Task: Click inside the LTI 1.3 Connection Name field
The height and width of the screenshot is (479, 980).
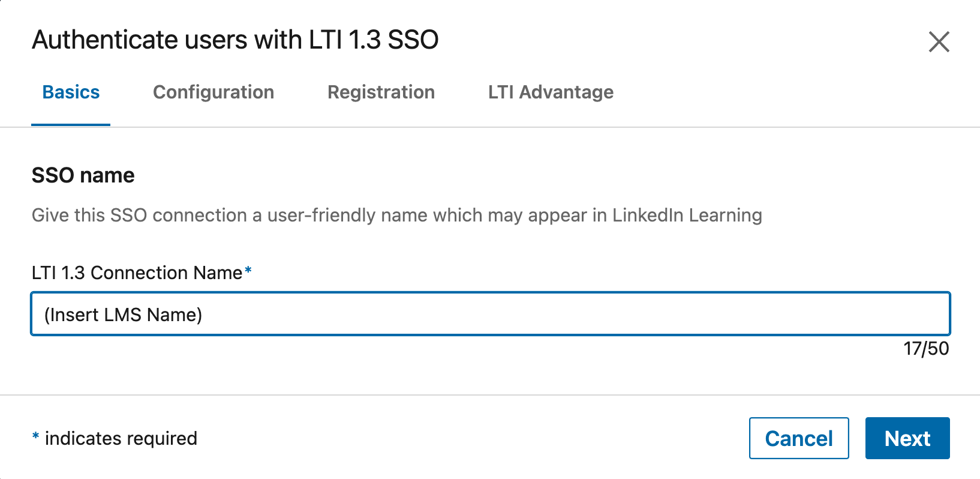Action: coord(420,313)
